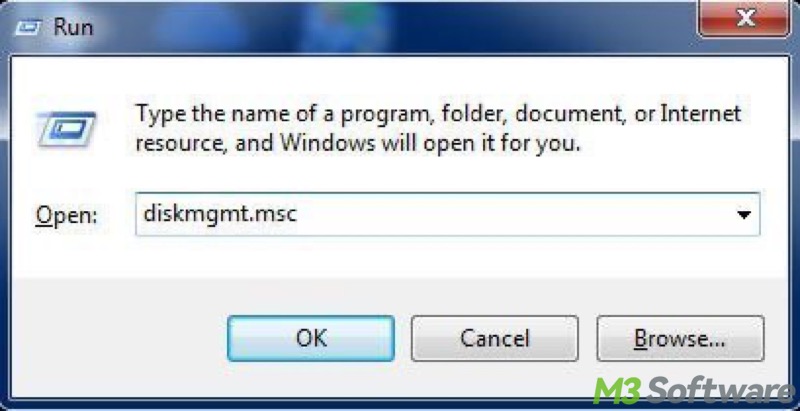Open file picker via Browse... button
Viewport: 800px width, 411px height.
click(680, 338)
